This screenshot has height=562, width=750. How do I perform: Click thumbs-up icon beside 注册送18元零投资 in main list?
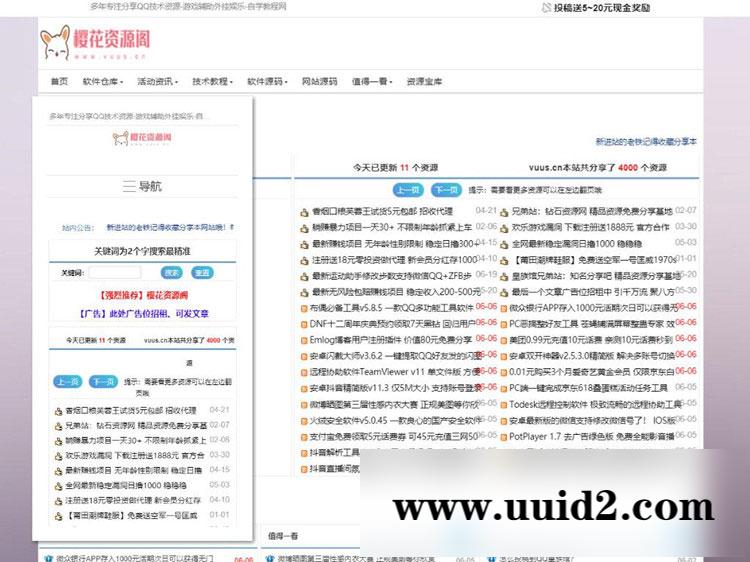pyautogui.click(x=304, y=261)
